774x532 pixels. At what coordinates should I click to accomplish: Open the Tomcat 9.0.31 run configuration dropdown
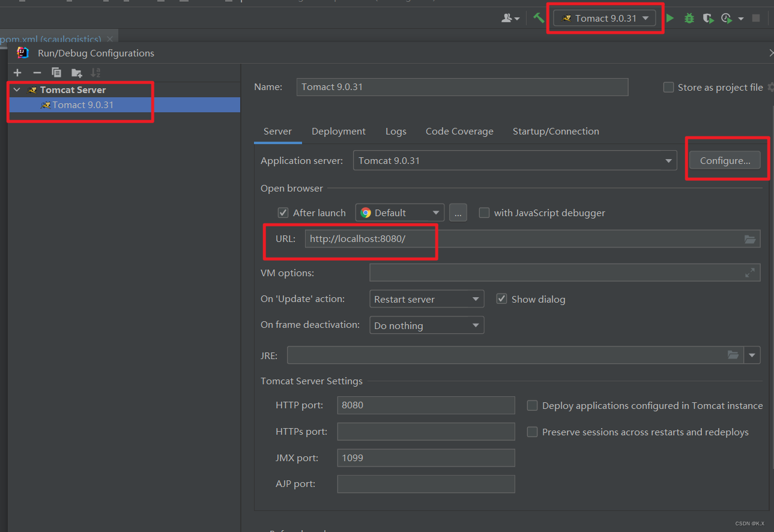tap(604, 18)
